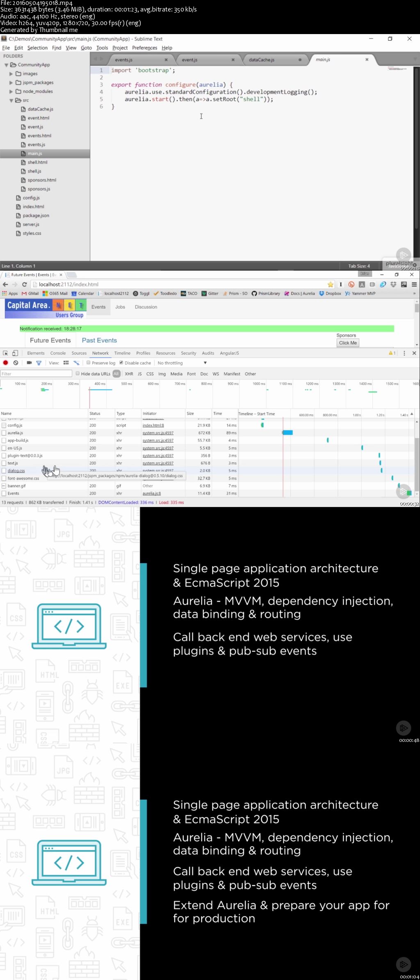Select the index.html file icon in the sidebar
The height and width of the screenshot is (980, 420).
tap(18, 207)
